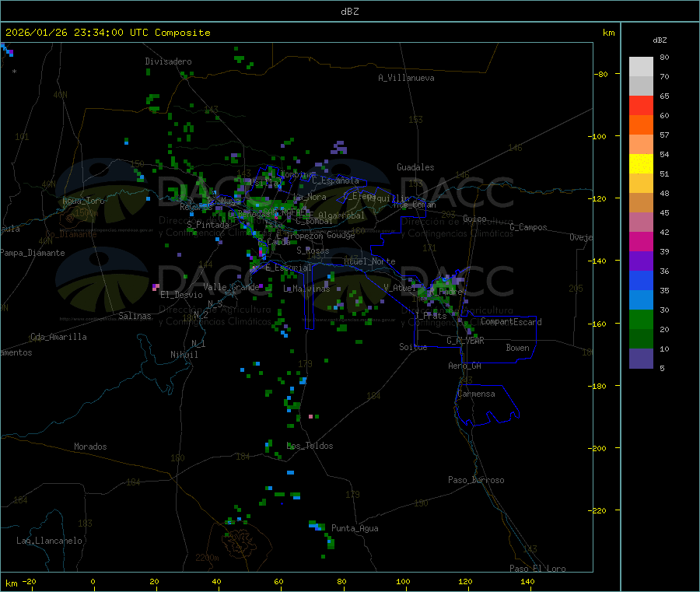Image resolution: width=700 pixels, height=592 pixels.
Task: Click the C_Campos location label
Action: 529,227
